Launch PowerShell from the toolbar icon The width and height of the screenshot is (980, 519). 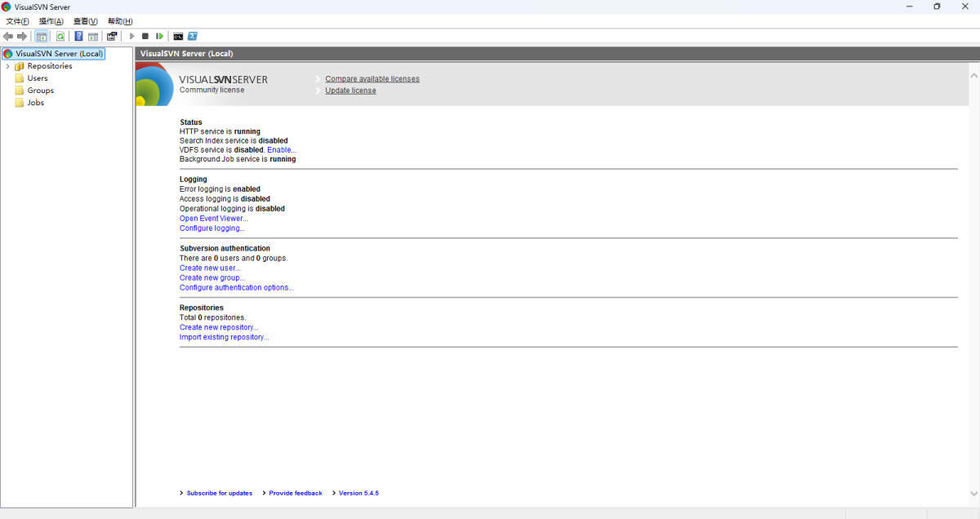click(193, 36)
